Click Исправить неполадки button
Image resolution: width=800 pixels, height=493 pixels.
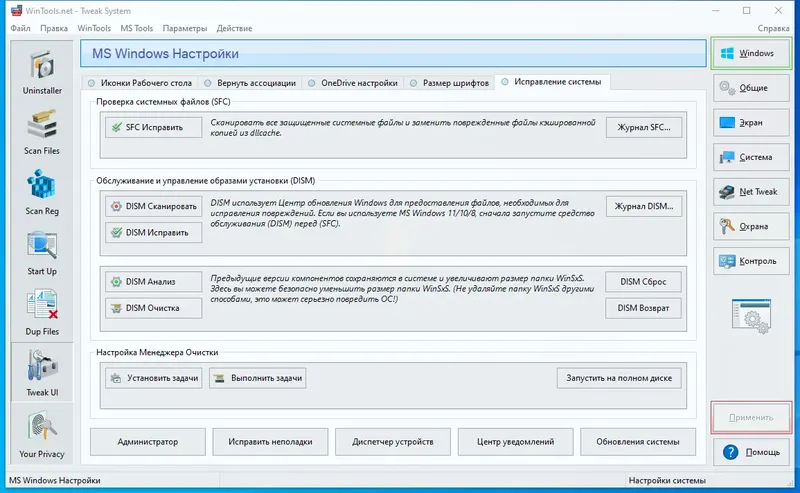pyautogui.click(x=270, y=442)
